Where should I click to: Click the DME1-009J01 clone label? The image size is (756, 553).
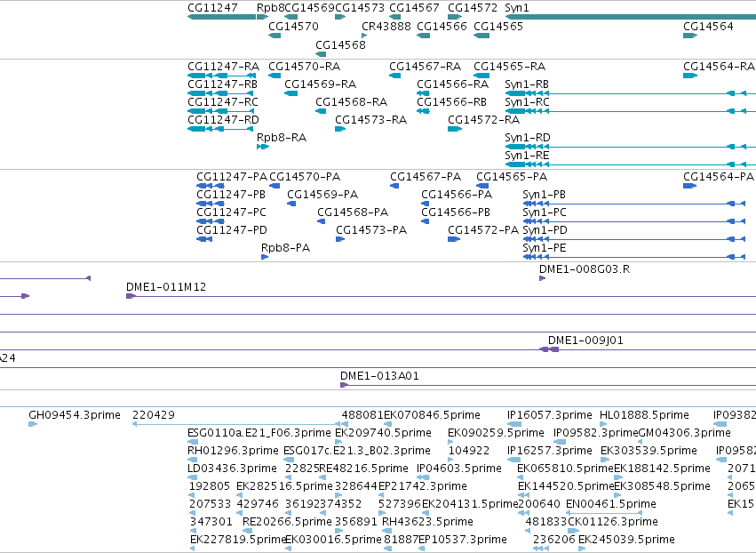[x=585, y=341]
